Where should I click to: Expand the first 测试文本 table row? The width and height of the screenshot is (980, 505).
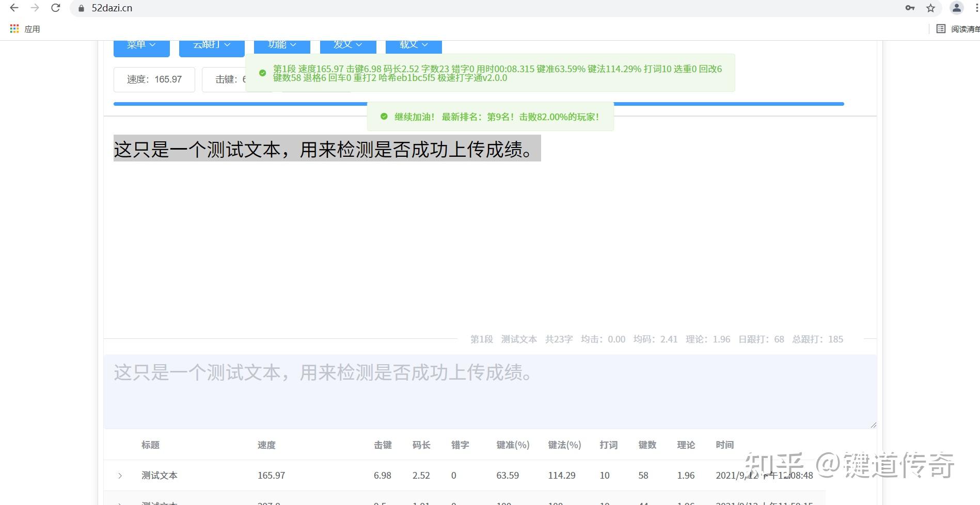[120, 475]
